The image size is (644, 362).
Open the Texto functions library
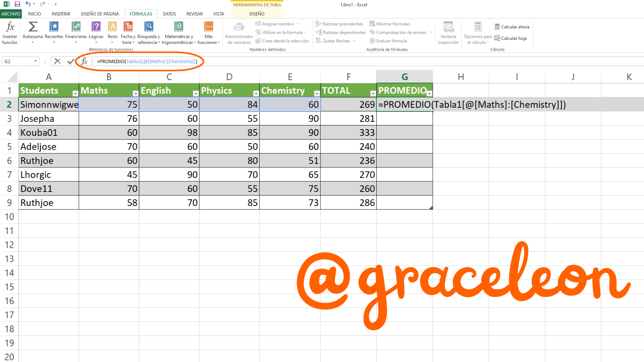coord(112,33)
